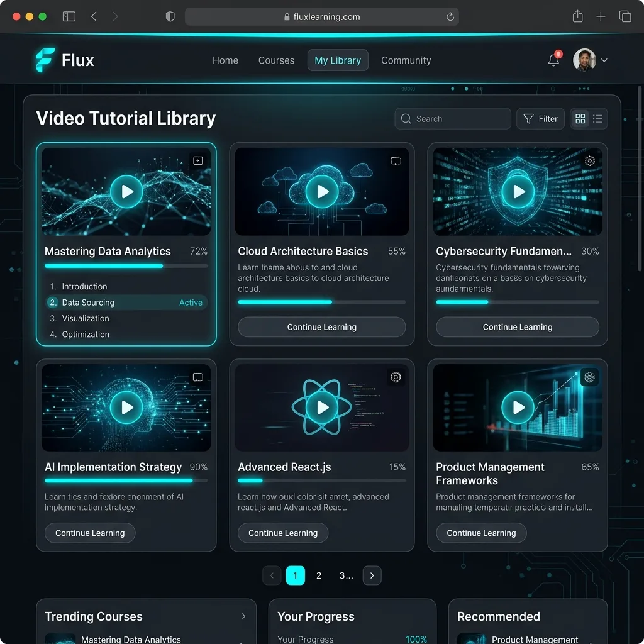644x644 pixels.
Task: Play the Cloud Architecture Basics video
Action: [x=322, y=191]
